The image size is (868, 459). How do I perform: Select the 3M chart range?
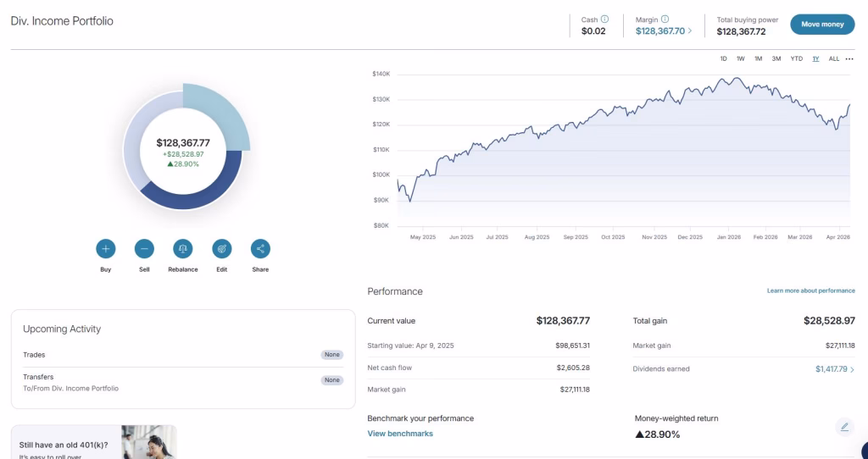click(776, 58)
